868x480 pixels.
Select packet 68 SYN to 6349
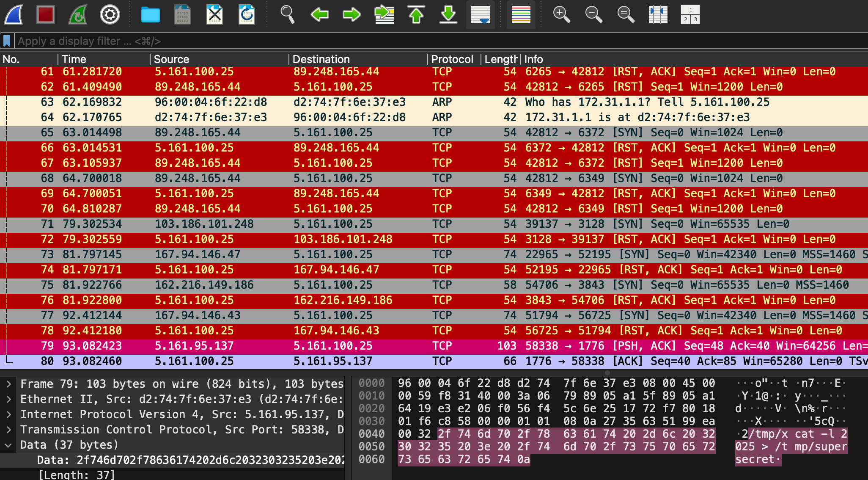point(434,178)
